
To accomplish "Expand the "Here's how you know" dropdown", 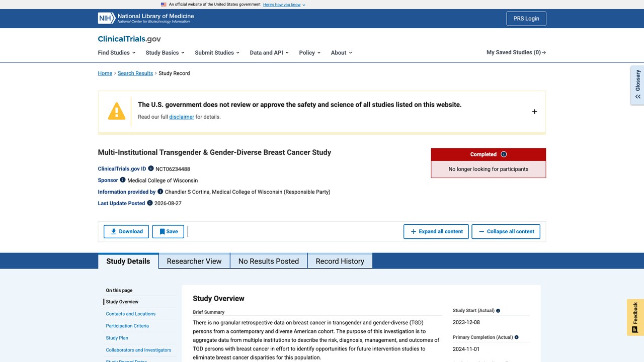I will point(284,5).
